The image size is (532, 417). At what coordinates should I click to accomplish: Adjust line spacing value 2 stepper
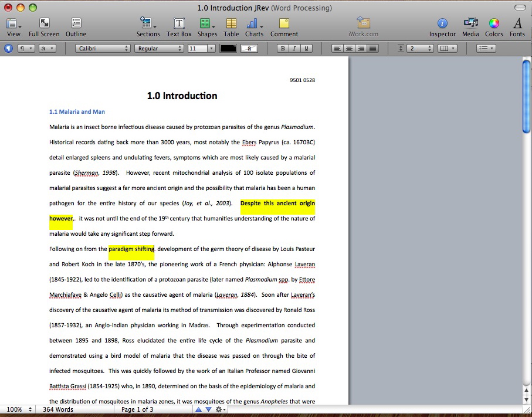tap(430, 49)
